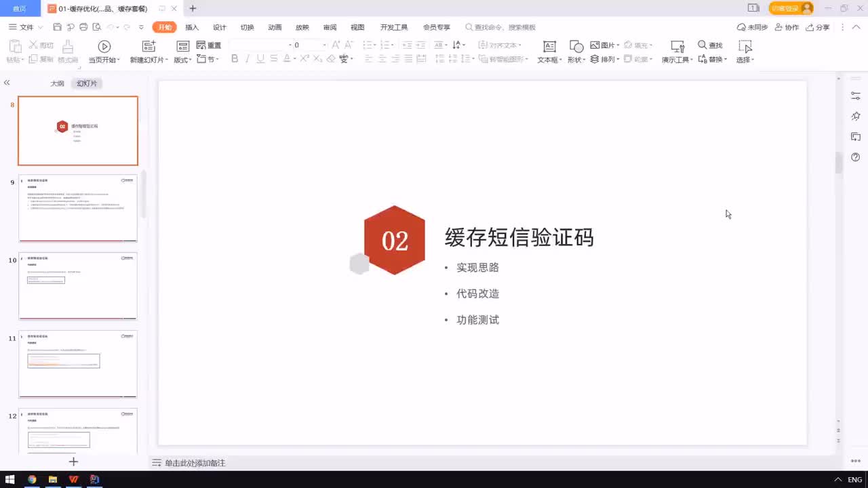The image size is (868, 488).
Task: Select slide 10 thumbnail
Action: tap(78, 286)
